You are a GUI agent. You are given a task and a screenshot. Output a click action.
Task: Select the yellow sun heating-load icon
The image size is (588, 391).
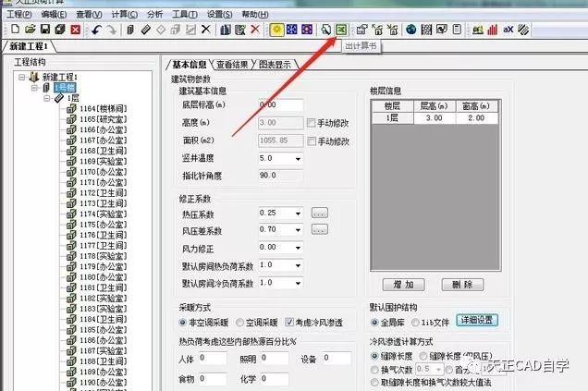coord(276,30)
